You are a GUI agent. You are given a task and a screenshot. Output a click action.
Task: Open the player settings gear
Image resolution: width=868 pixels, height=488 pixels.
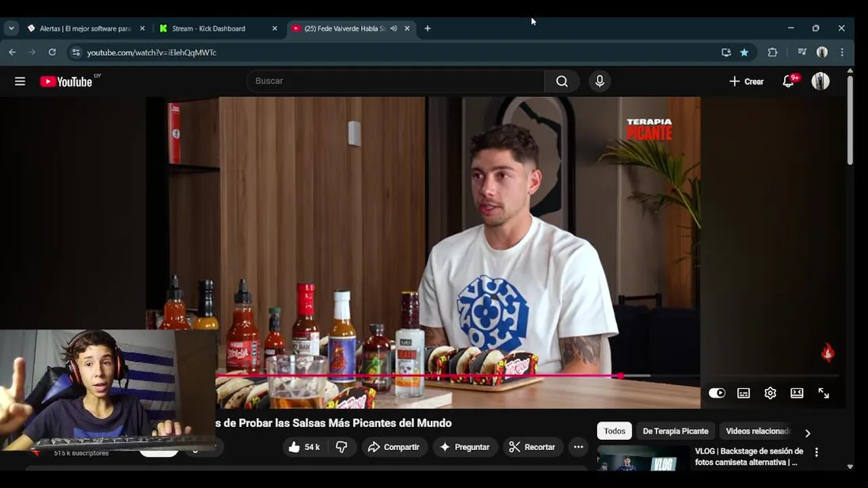tap(770, 393)
